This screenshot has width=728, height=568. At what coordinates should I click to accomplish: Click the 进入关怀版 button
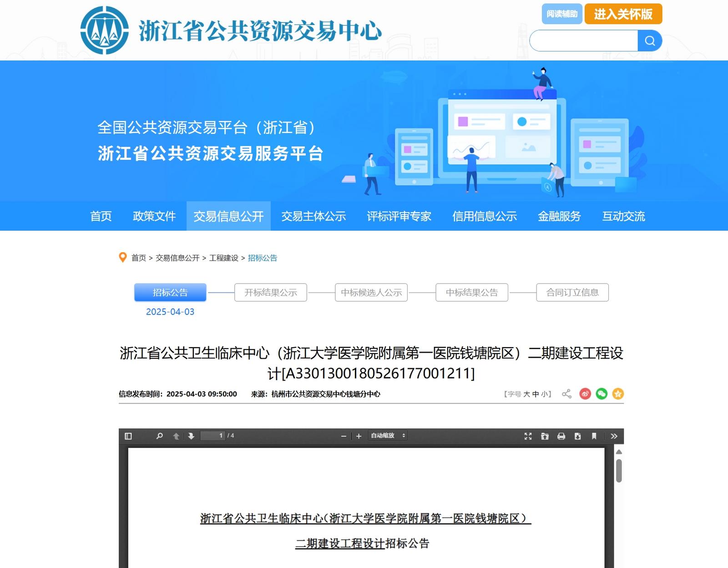point(623,14)
